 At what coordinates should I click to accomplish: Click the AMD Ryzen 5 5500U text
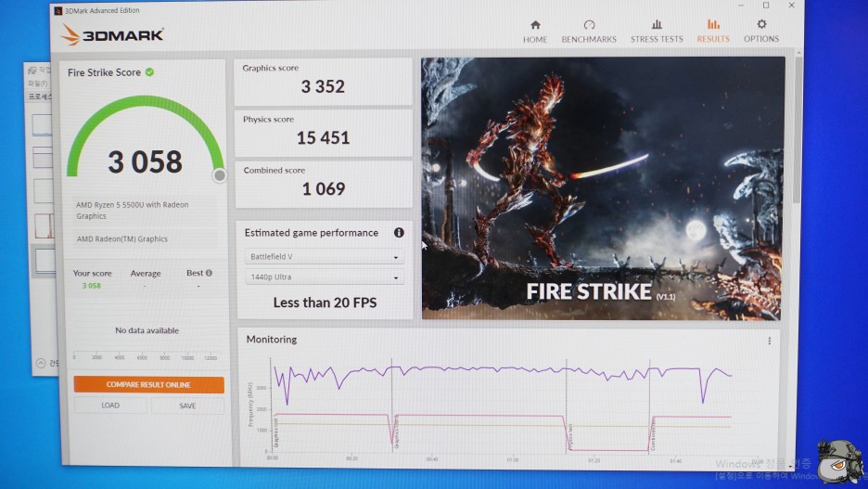coord(133,210)
